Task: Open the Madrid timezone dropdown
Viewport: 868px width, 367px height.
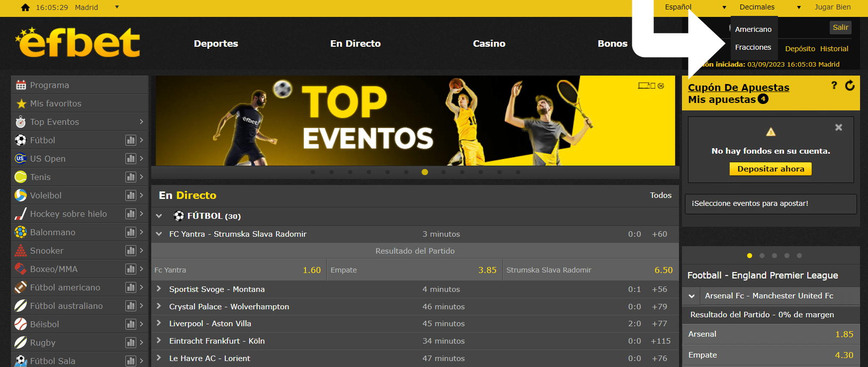Action: (97, 7)
